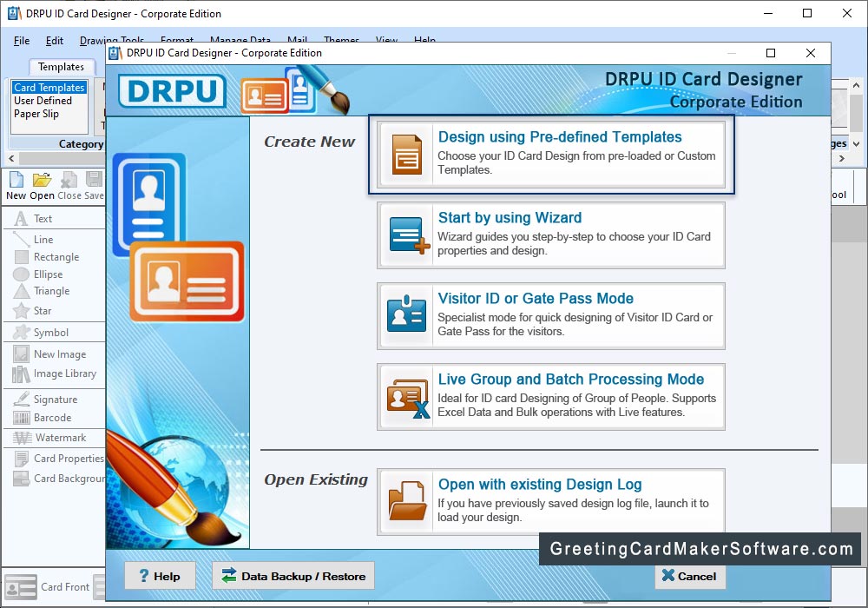The width and height of the screenshot is (868, 608).
Task: Select the Barcode tool icon
Action: (x=22, y=418)
